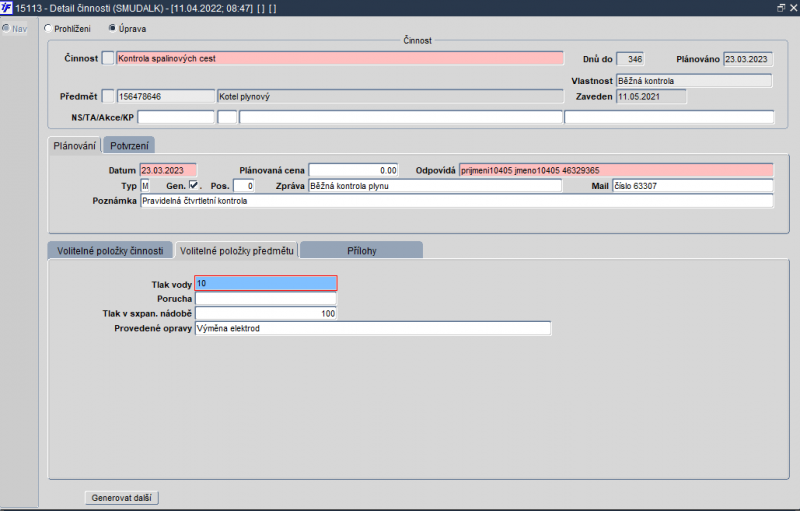Click the Poznámka text field
The image size is (800, 511).
457,201
